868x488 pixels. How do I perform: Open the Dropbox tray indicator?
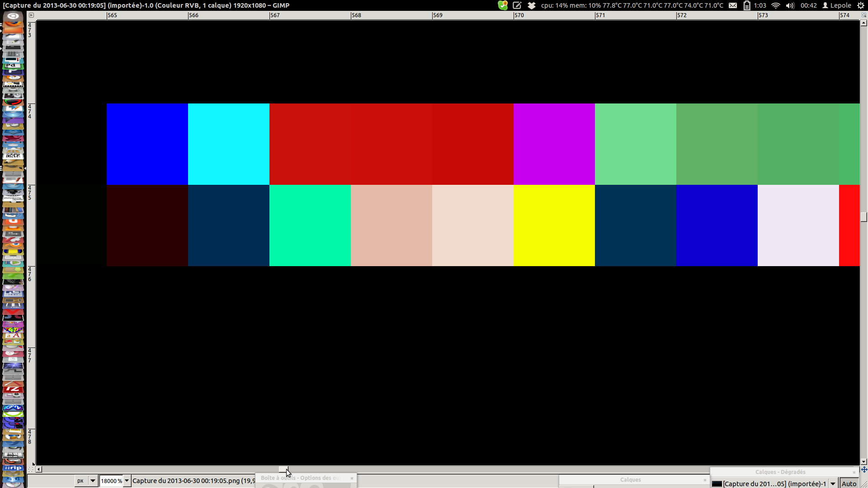point(532,5)
